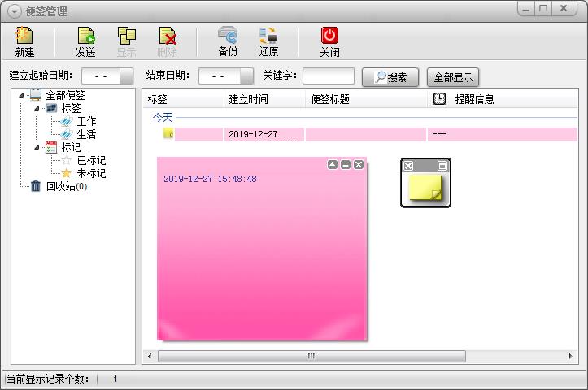Image resolution: width=588 pixels, height=390 pixels.
Task: Restore the small yellow note widget
Action: [442, 166]
